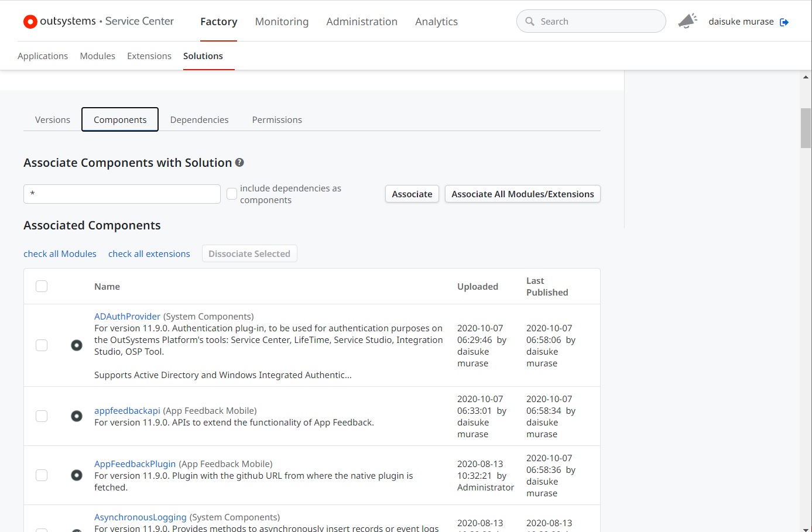Click the check all Modules link

60,254
